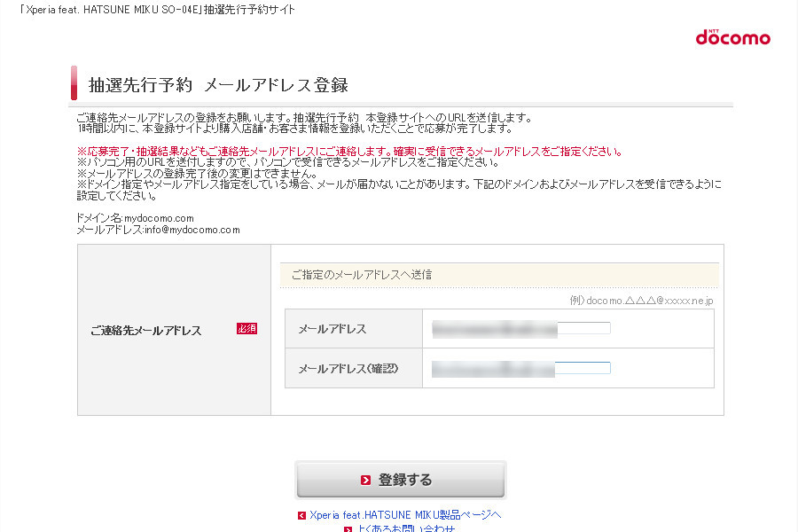798x532 pixels.
Task: Click the ドメイン名:mydocomo.com text
Action: point(135,218)
